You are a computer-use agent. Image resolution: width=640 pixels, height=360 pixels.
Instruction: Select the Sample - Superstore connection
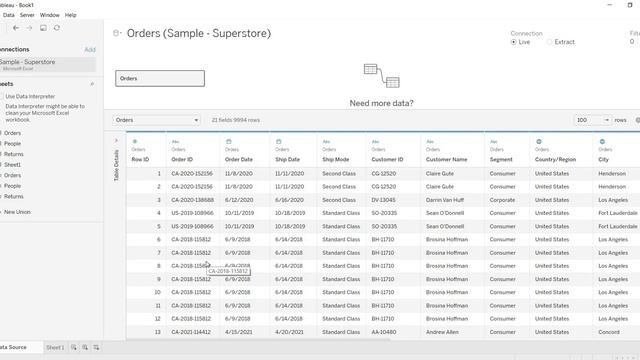(x=47, y=64)
